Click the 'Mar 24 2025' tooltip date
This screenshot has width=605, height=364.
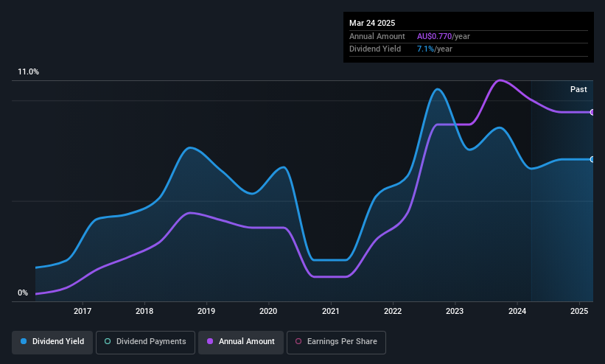pyautogui.click(x=372, y=23)
